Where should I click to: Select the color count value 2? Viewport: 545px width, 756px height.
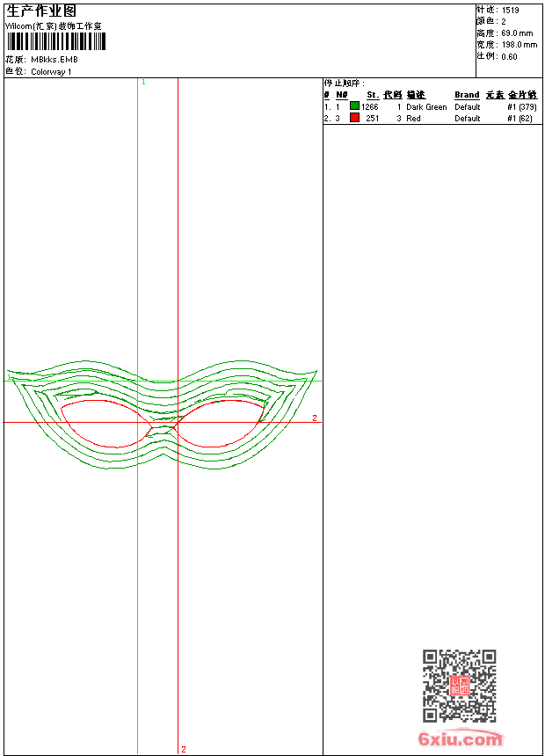coord(504,22)
